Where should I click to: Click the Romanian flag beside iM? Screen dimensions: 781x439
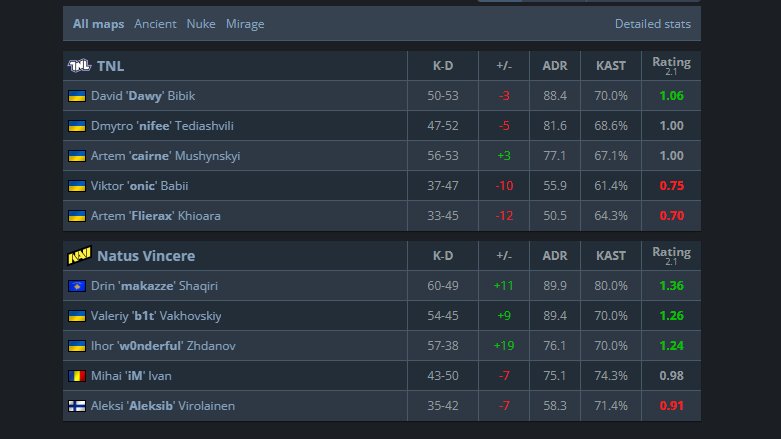click(x=76, y=376)
